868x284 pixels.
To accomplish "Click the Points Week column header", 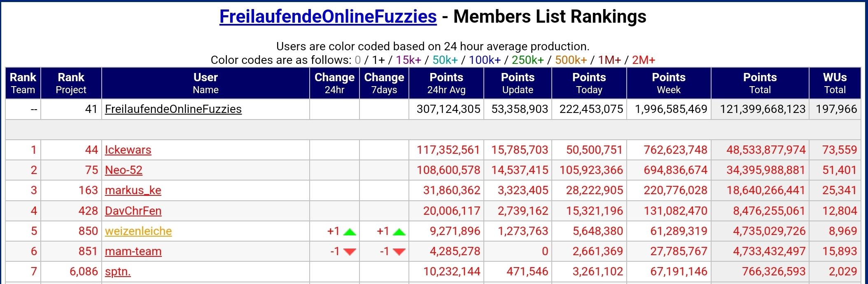I will (x=669, y=83).
